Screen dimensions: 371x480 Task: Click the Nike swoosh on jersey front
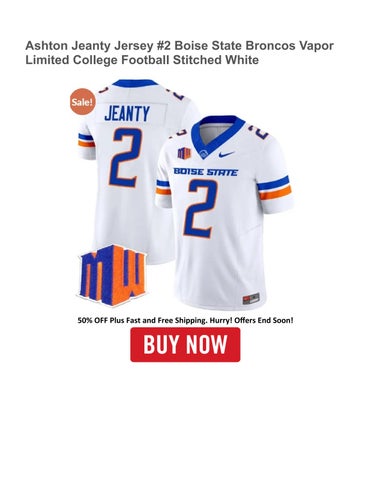[x=226, y=154]
